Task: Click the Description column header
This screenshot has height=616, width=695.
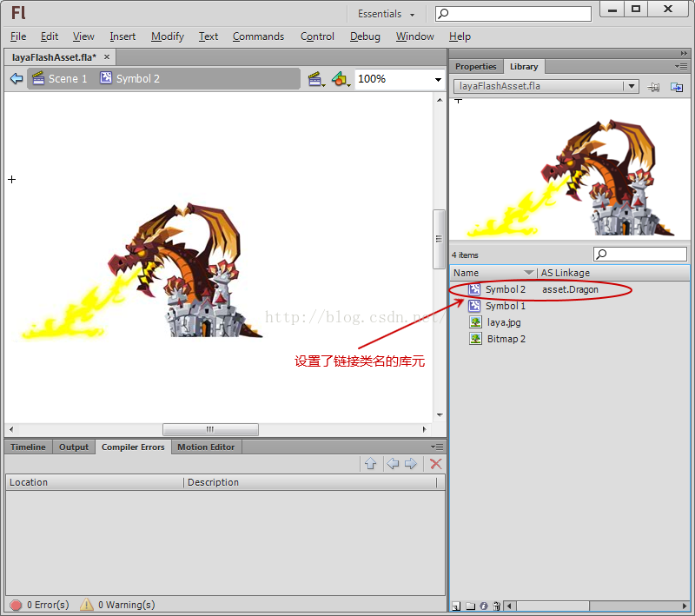Action: (310, 482)
